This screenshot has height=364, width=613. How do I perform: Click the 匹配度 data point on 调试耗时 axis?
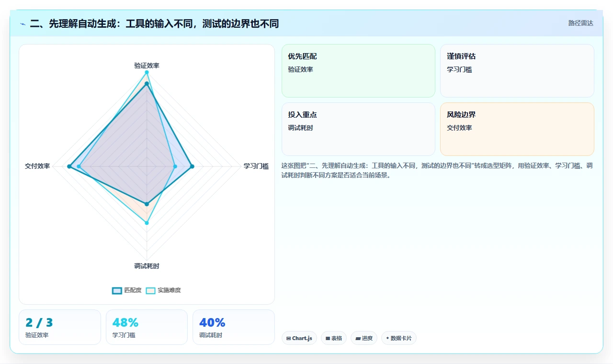pyautogui.click(x=147, y=204)
